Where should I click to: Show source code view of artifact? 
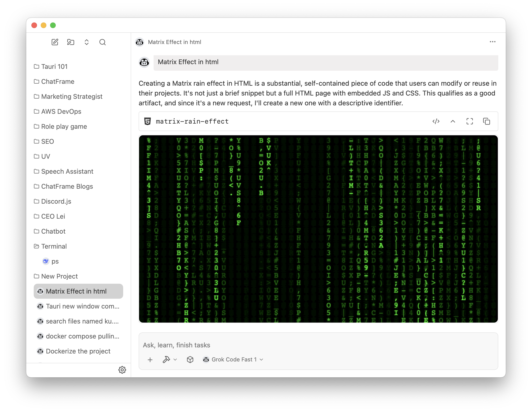tap(436, 121)
